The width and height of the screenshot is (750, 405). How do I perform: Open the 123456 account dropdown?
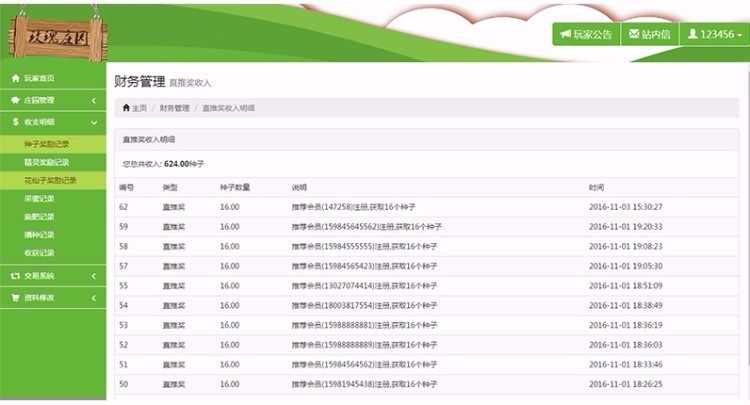tap(715, 34)
